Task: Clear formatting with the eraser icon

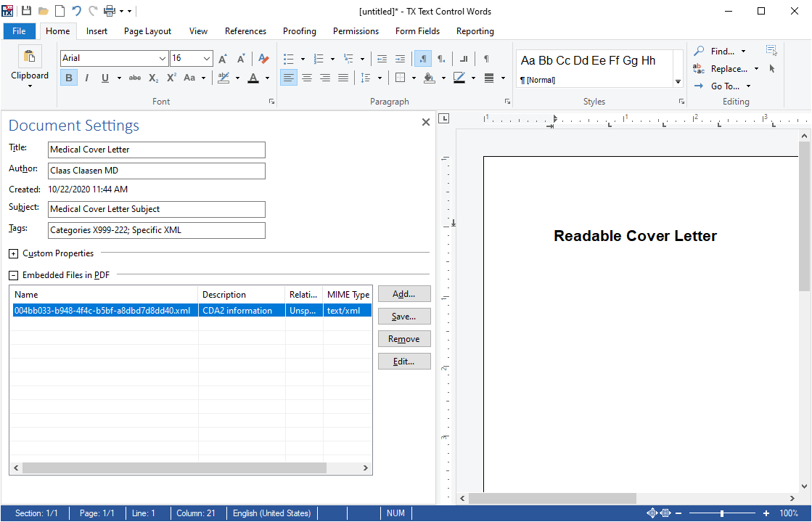Action: click(263, 59)
